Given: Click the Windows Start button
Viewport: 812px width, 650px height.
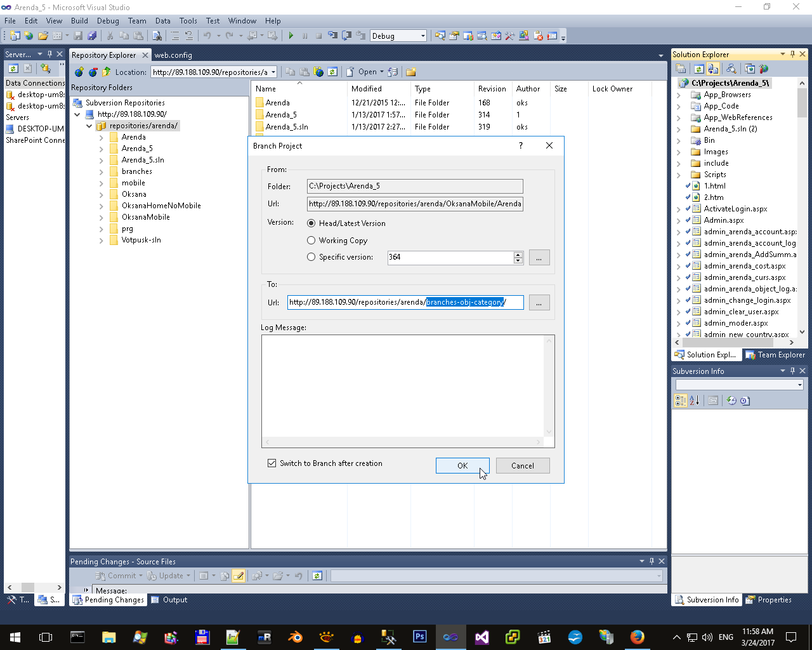Looking at the screenshot, I should [15, 637].
